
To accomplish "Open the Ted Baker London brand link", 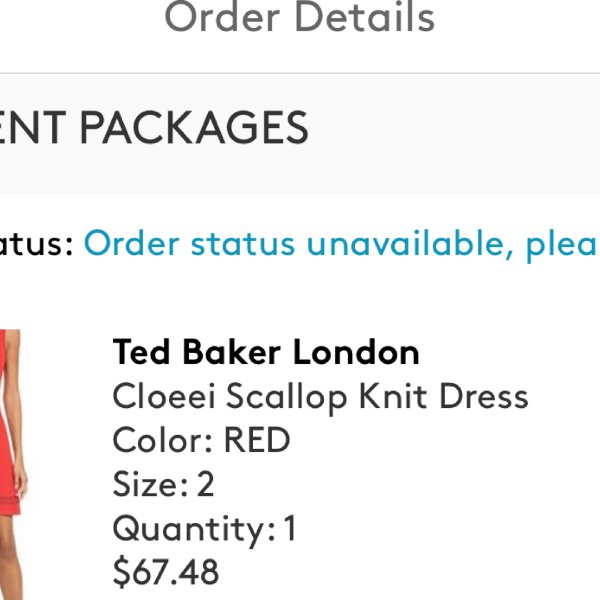I will click(x=266, y=352).
